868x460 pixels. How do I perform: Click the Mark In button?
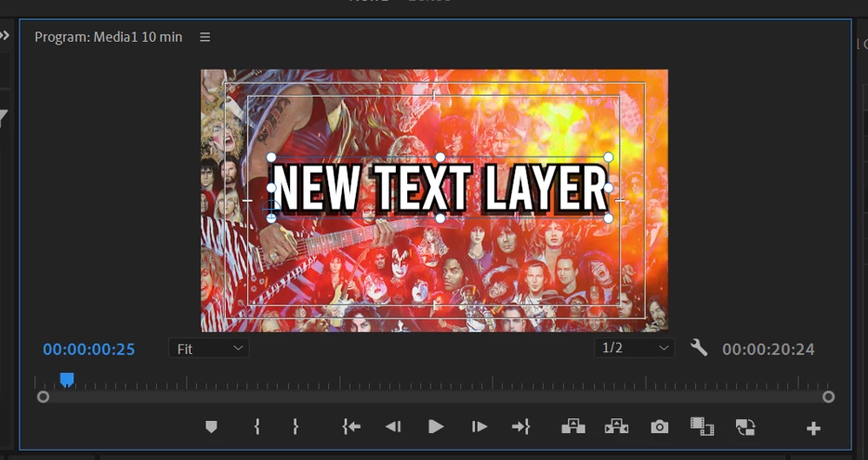256,427
